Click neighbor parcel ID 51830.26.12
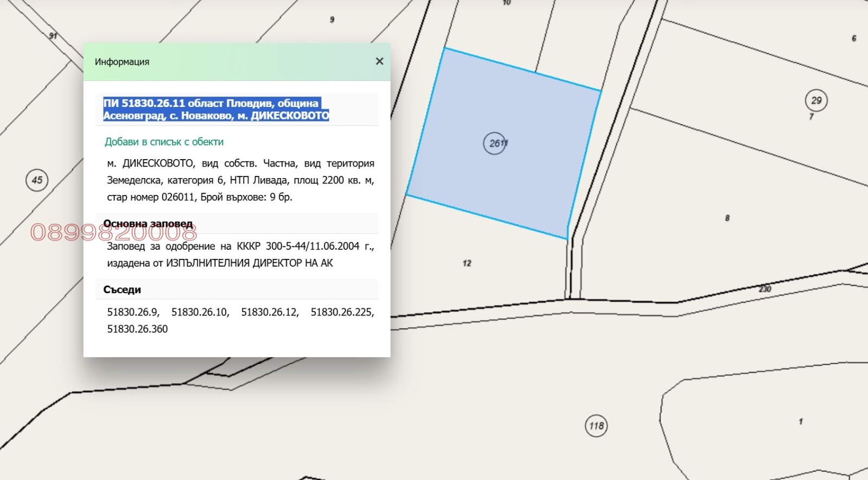The width and height of the screenshot is (868, 480). point(270,312)
